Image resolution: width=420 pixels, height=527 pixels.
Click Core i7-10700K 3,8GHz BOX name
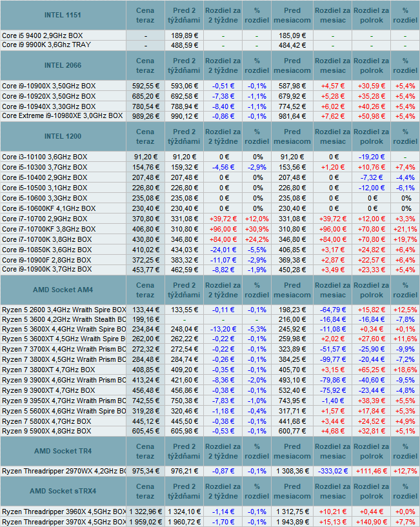46,240
